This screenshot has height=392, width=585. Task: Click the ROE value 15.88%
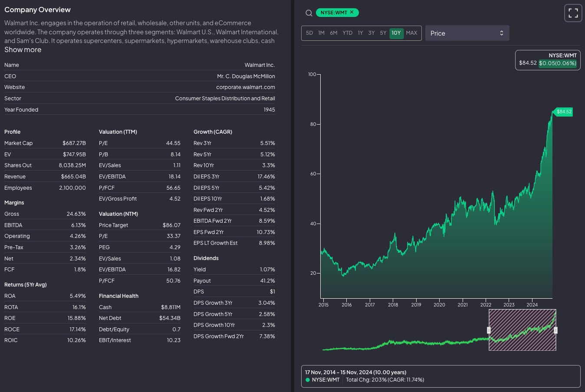click(77, 318)
